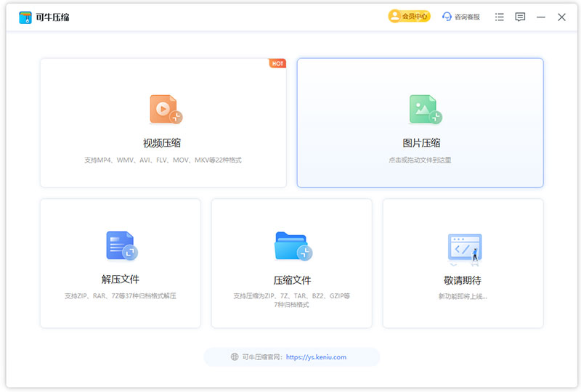Screen dimensions: 581x392
Task: Open the 压缩文件 title
Action: point(292,280)
